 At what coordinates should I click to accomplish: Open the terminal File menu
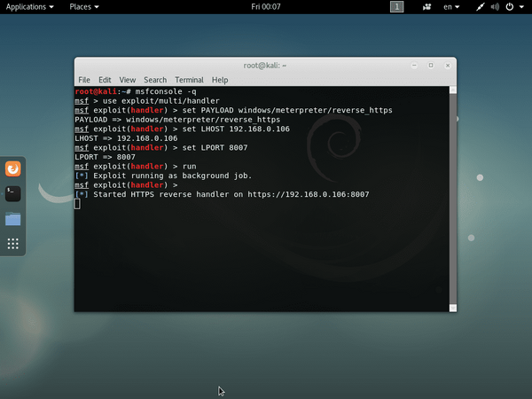[x=84, y=80]
